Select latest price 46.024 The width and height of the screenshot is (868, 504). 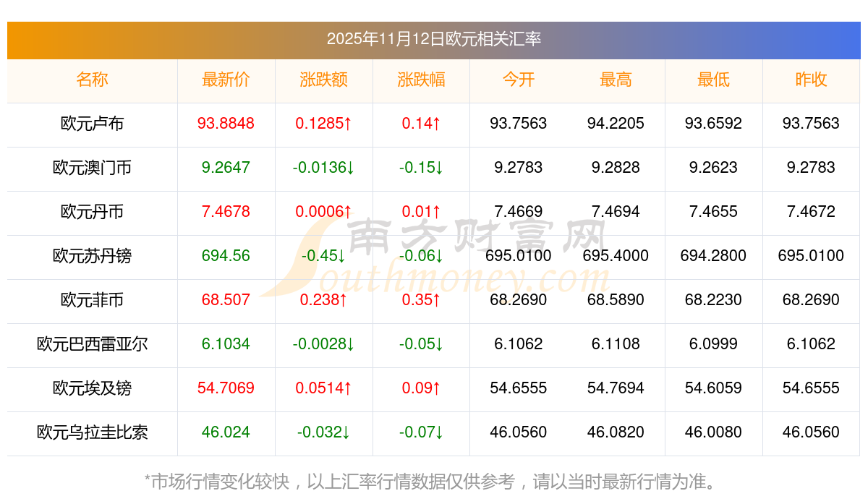(226, 432)
